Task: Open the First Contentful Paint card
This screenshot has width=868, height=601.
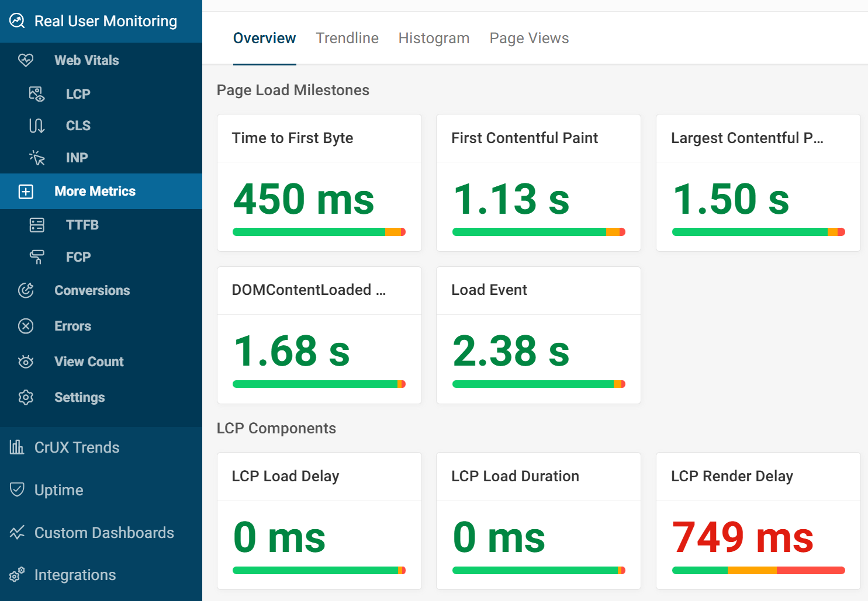Action: tap(539, 183)
